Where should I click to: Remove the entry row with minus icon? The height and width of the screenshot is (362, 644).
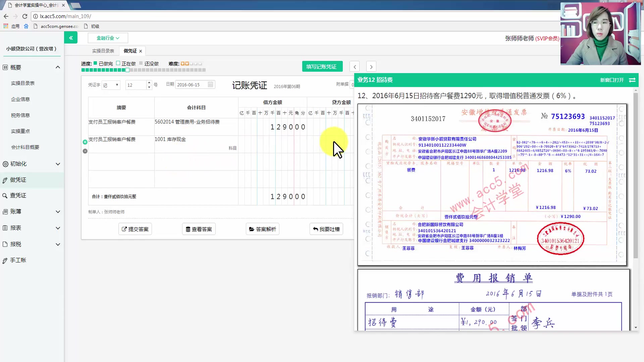click(x=85, y=151)
